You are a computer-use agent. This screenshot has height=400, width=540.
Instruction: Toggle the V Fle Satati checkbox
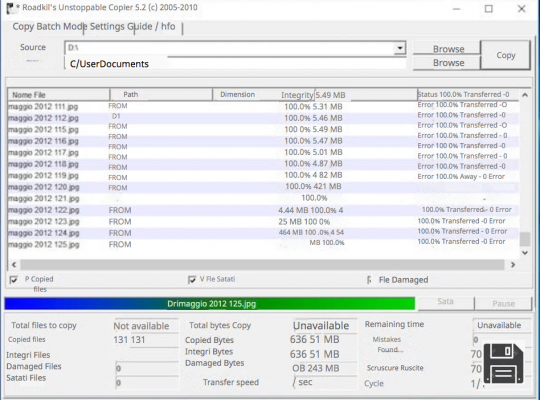[192, 279]
